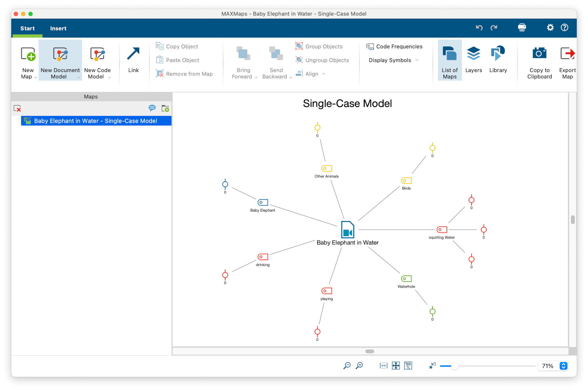Image resolution: width=588 pixels, height=390 pixels.
Task: Click the fit-to-window zoom icon
Action: [396, 366]
